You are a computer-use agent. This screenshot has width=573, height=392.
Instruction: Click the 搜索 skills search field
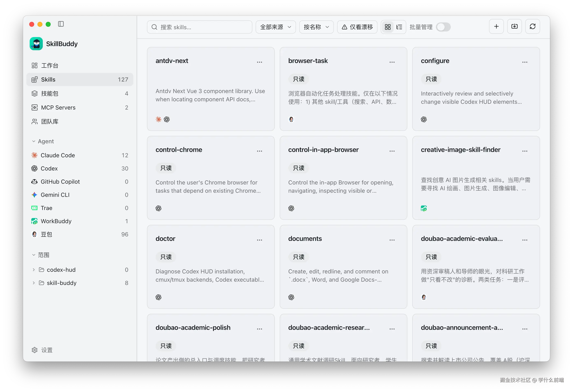(x=199, y=27)
